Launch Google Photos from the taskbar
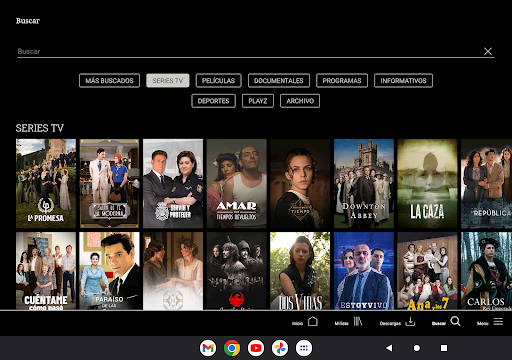The width and height of the screenshot is (512, 360). [280, 348]
